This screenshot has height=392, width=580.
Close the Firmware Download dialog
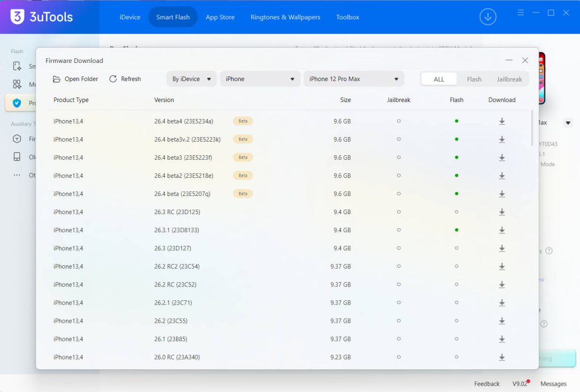[x=525, y=60]
